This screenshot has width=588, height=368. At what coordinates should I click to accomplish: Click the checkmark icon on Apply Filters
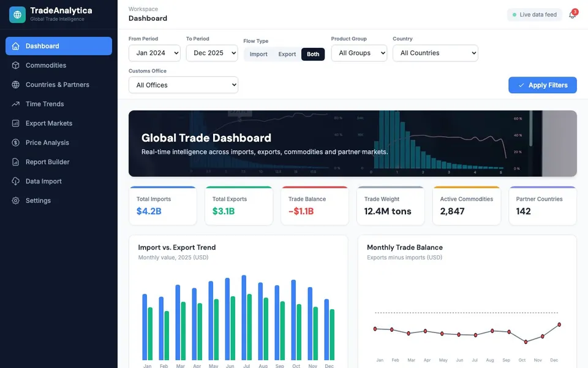point(521,85)
